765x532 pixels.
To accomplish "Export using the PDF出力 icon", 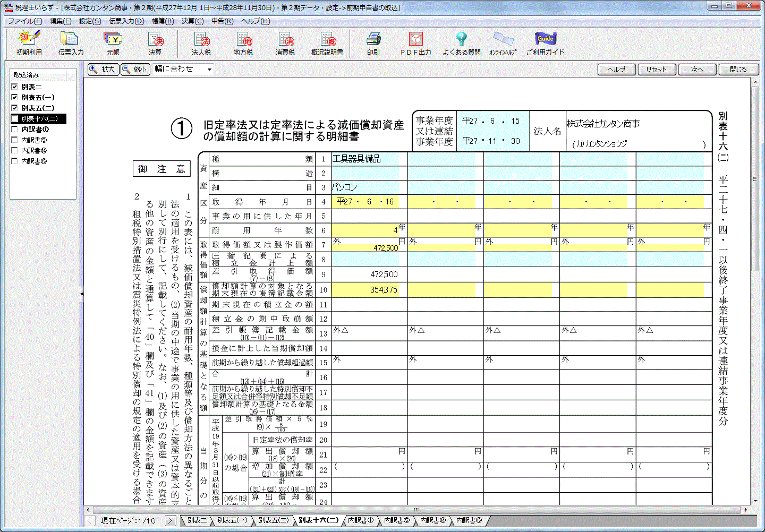I will [x=415, y=42].
